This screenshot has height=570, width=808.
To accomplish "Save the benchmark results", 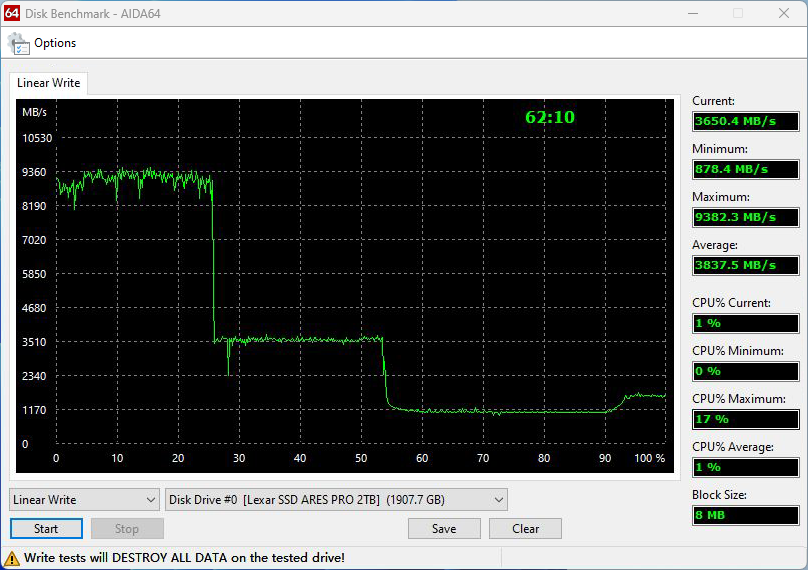I will point(444,529).
